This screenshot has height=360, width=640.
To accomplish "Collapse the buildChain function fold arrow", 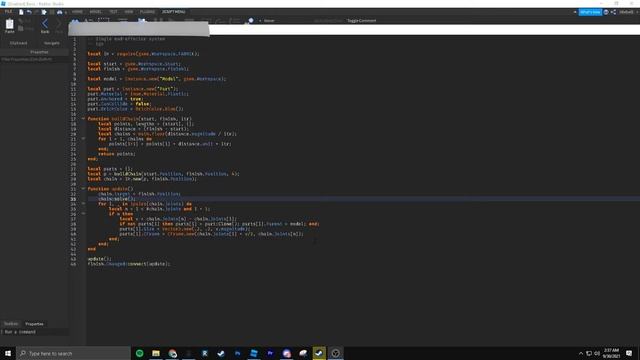I will tap(83, 119).
